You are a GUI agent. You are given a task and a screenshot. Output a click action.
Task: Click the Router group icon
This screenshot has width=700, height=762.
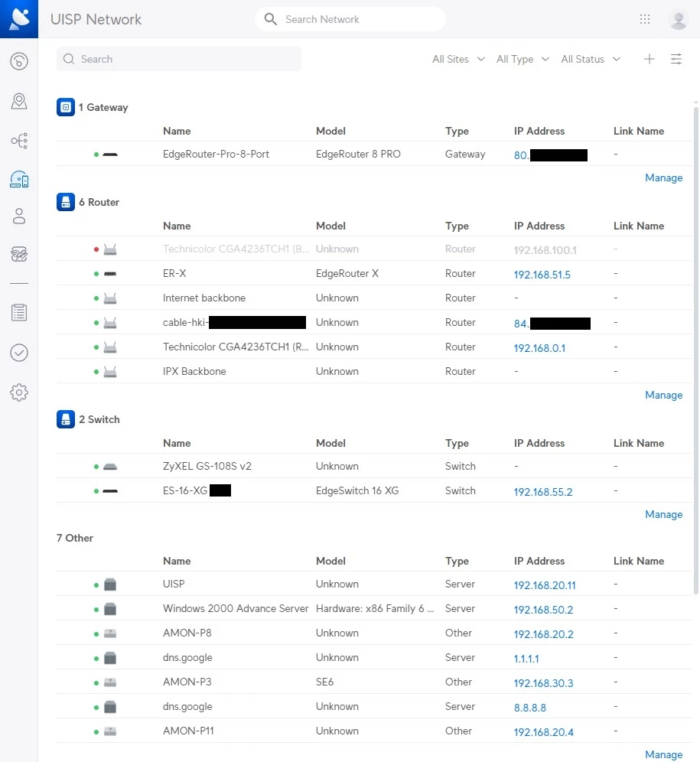pos(66,202)
